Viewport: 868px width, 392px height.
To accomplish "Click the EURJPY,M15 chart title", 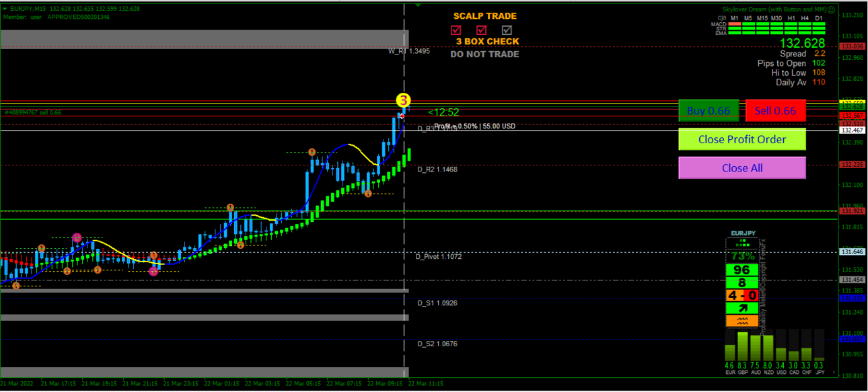I will pyautogui.click(x=28, y=9).
